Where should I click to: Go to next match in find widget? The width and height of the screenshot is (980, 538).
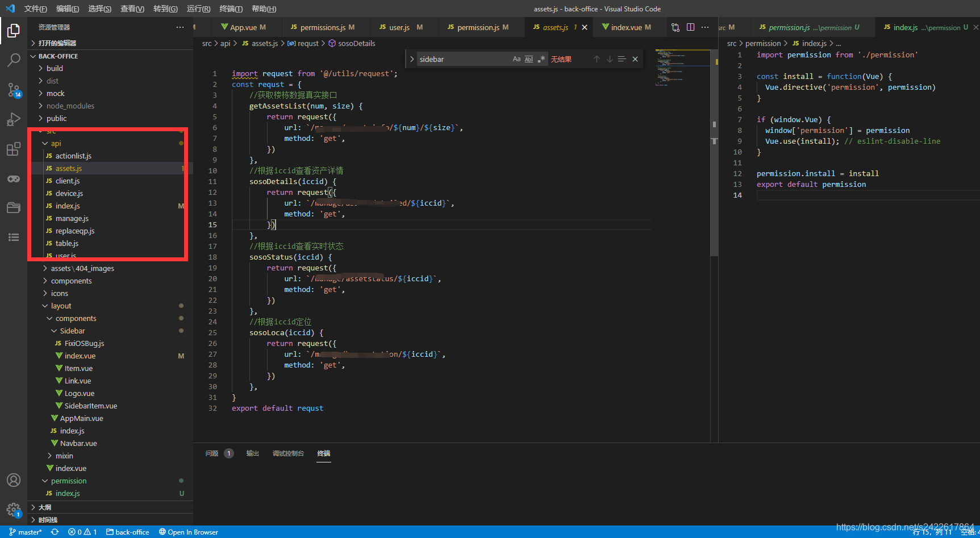(609, 59)
